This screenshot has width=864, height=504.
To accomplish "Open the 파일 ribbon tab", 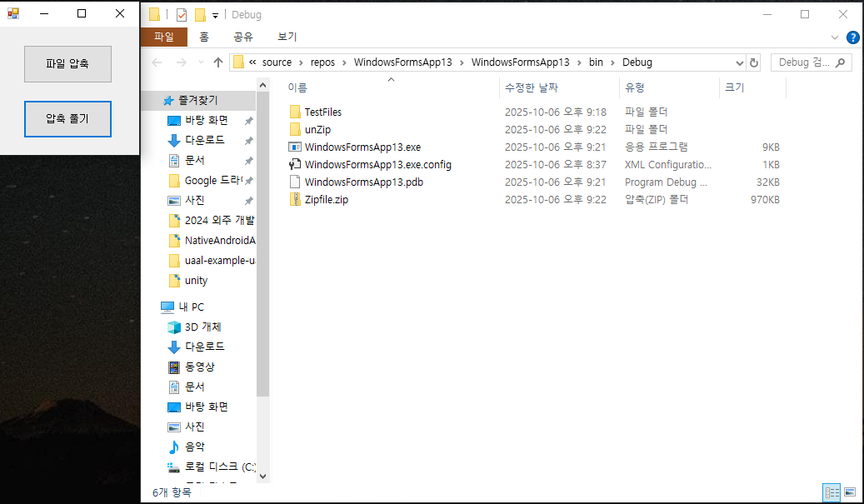I will pos(164,37).
